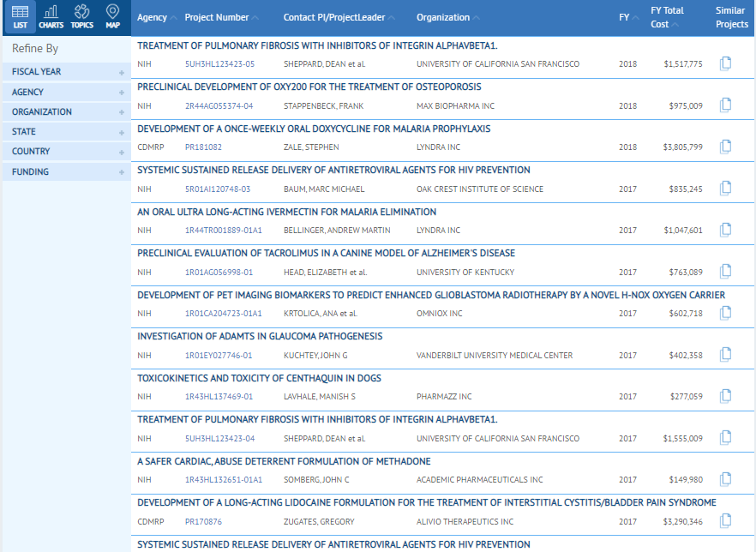Image resolution: width=756 pixels, height=552 pixels.
Task: Expand the Funding filter
Action: point(67,171)
